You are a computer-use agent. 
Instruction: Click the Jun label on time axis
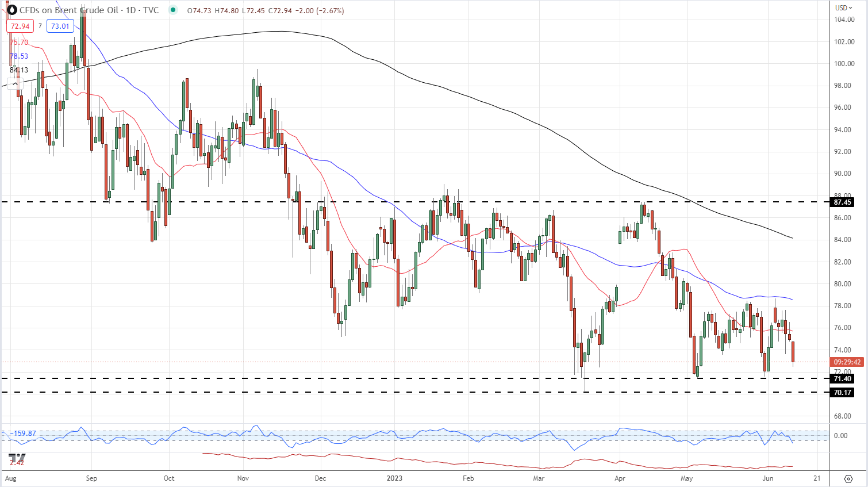767,478
